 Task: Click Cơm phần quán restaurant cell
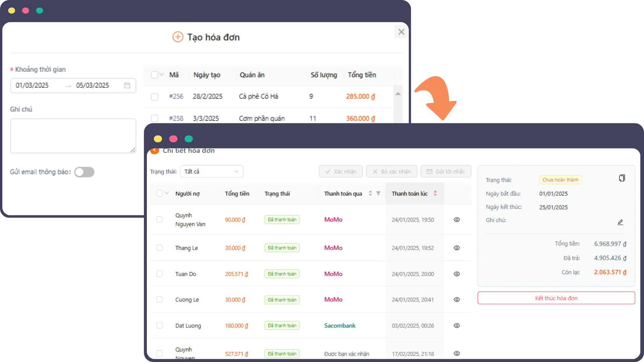tap(262, 118)
